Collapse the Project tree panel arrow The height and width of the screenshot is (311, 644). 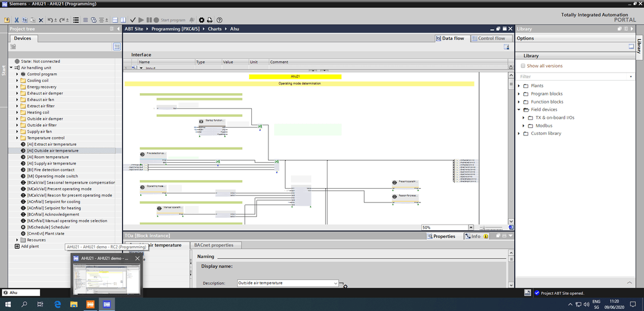point(117,29)
